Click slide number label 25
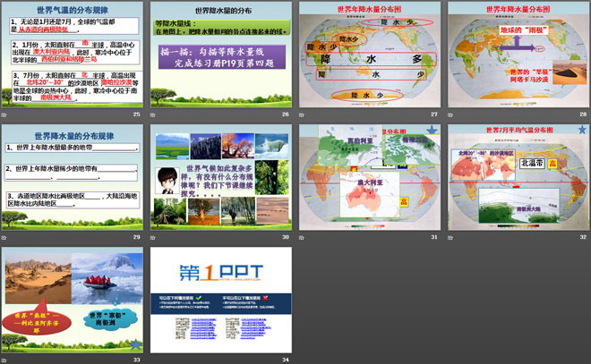Screen dimensions: 591x364 [x=136, y=114]
